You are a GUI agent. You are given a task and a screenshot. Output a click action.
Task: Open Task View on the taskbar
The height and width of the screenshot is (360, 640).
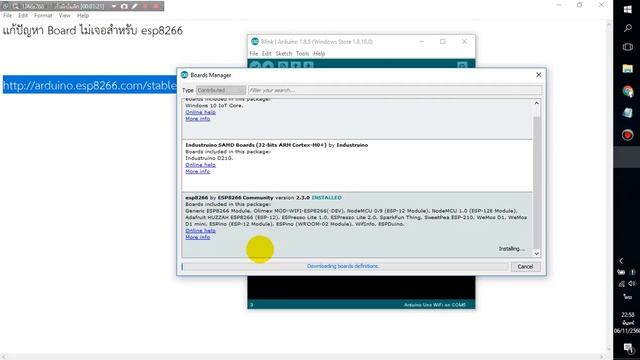pyautogui.click(x=628, y=47)
